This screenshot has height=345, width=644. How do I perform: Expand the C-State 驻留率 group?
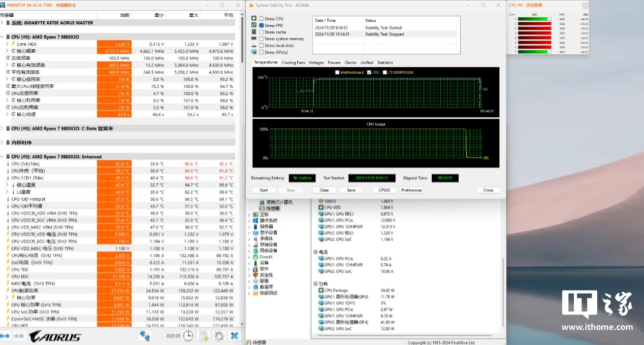pyautogui.click(x=3, y=129)
